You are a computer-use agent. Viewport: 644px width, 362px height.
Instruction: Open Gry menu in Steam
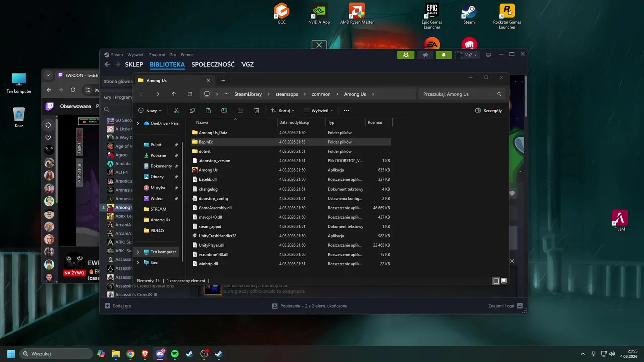[x=173, y=55]
